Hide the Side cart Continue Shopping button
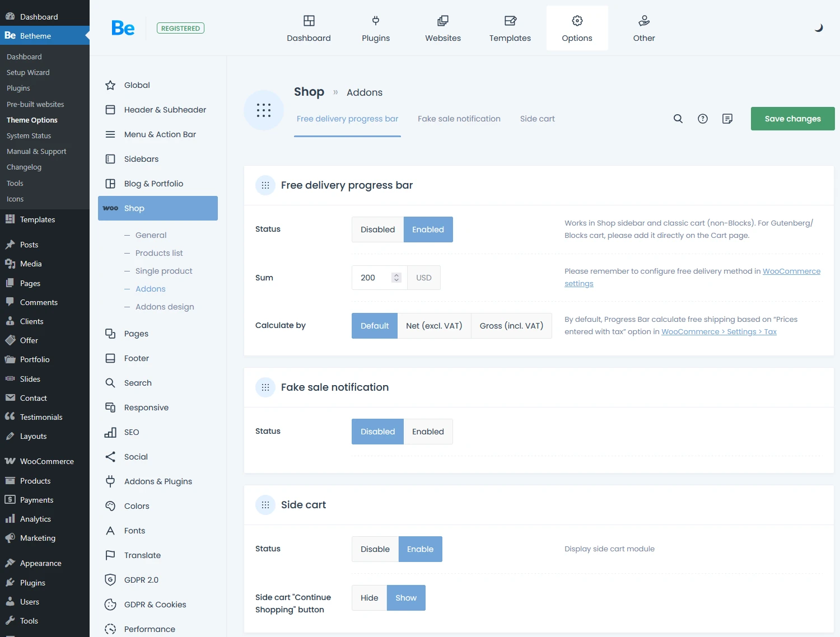 pos(368,597)
